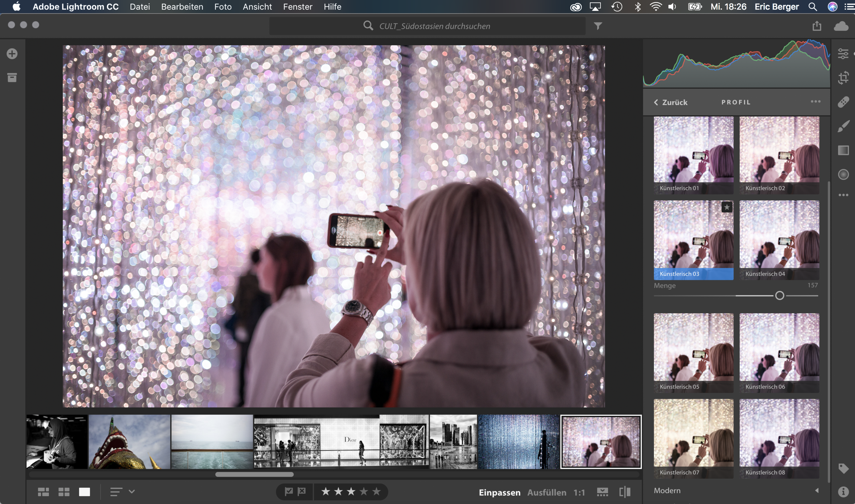Select the Radial Gradient tool
Viewport: 855px width, 504px height.
843,174
